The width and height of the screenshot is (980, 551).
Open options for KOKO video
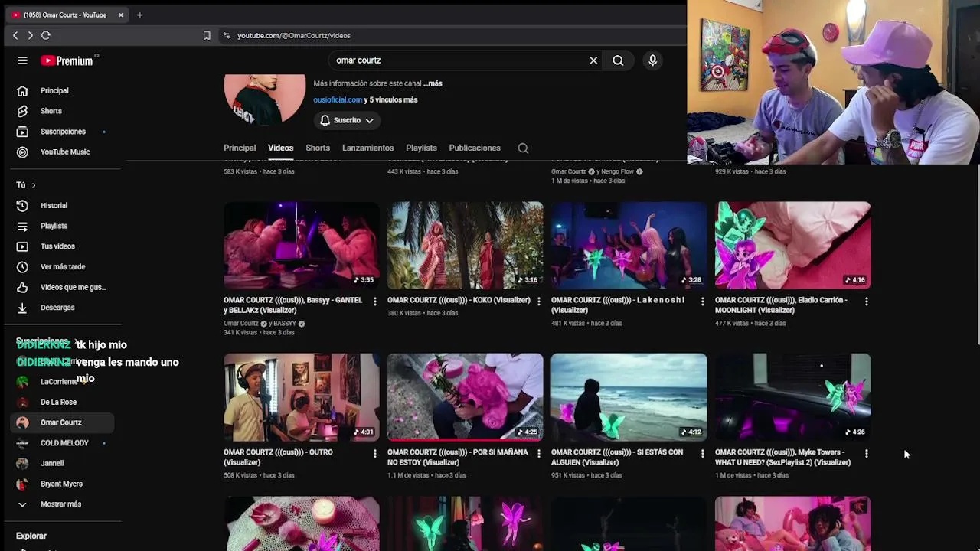pos(538,302)
